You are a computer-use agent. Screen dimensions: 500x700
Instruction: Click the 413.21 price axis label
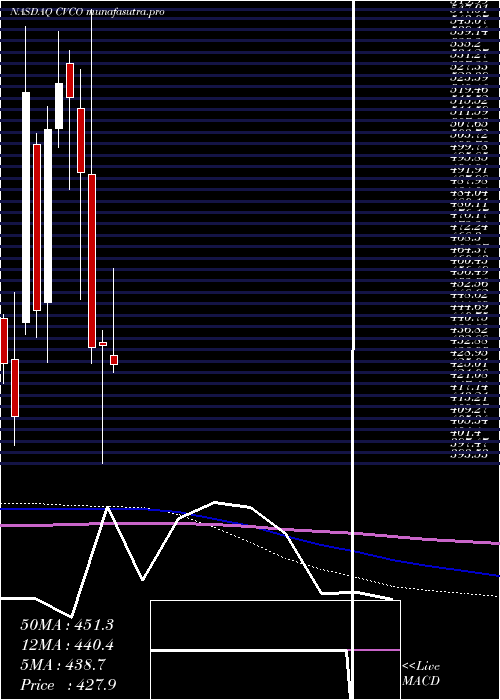point(468,399)
